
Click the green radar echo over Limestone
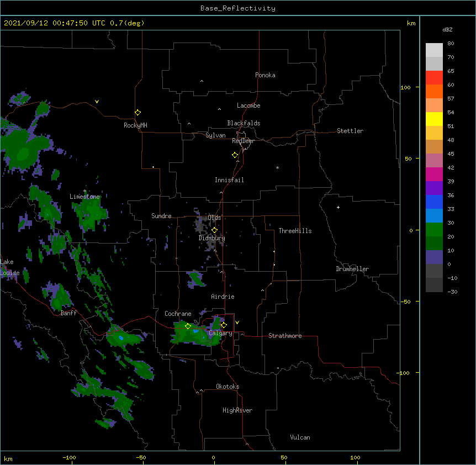(91, 213)
